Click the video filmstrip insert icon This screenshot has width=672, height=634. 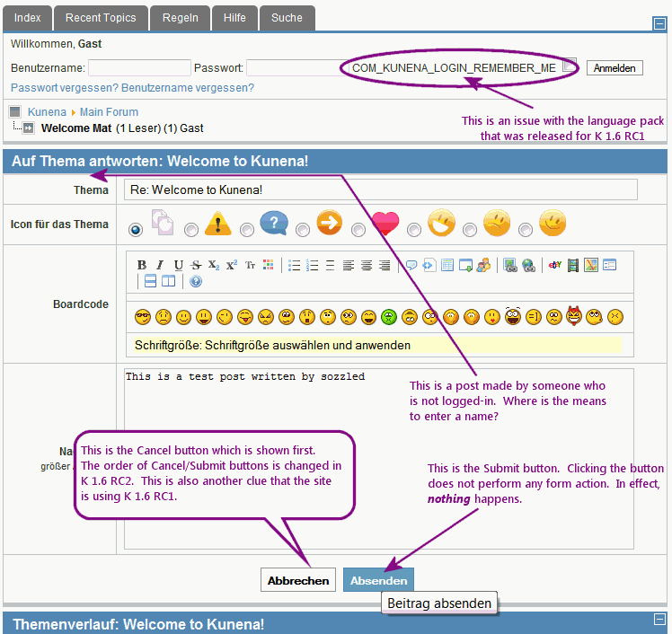click(x=573, y=265)
